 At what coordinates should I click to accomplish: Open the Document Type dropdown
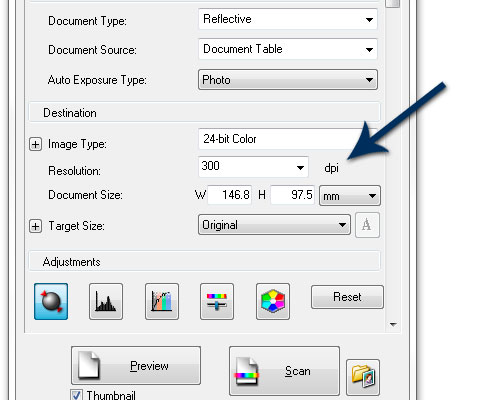click(288, 19)
